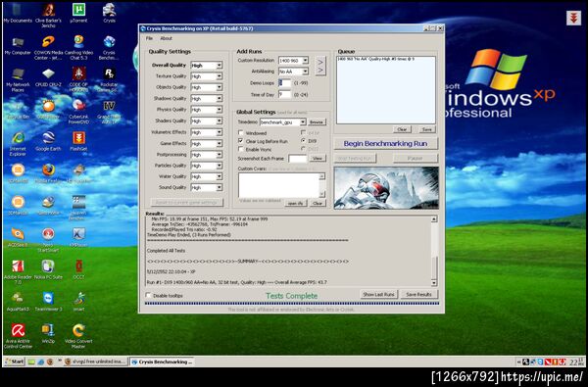Add run to queue with >> button

(320, 66)
